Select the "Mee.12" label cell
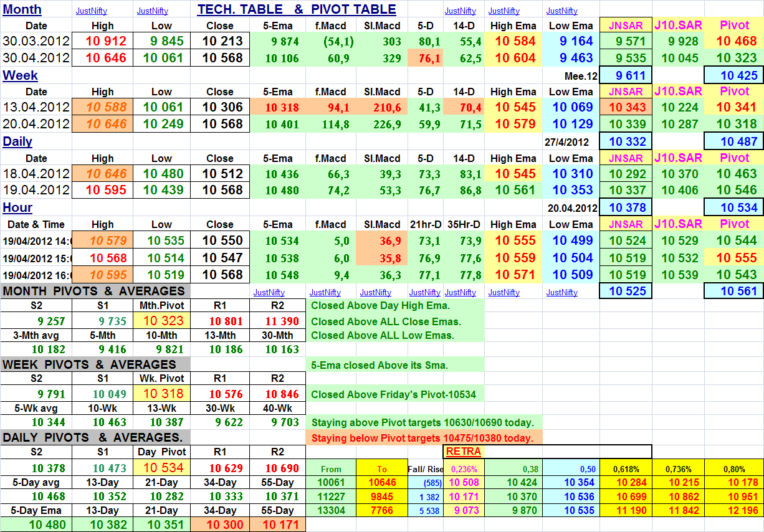Viewport: 764px width, 532px height. click(x=580, y=76)
